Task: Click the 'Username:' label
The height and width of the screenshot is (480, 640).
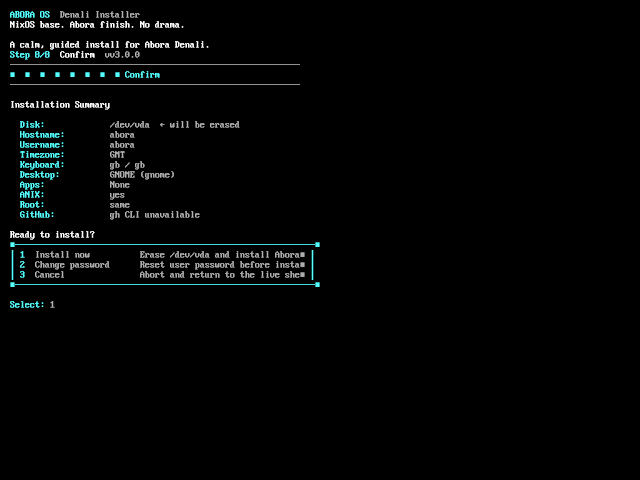Action: coord(42,145)
